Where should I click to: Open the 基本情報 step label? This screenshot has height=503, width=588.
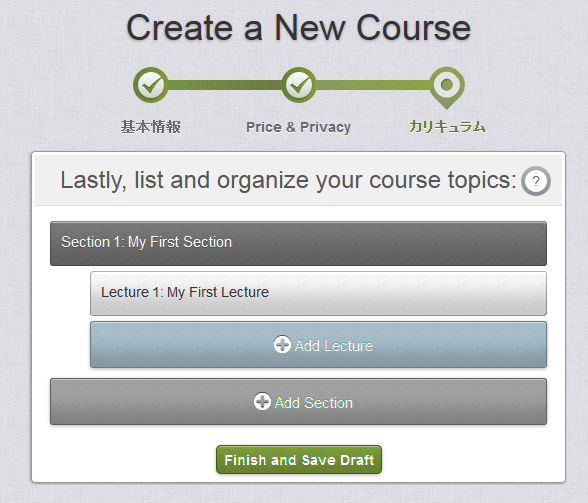151,127
